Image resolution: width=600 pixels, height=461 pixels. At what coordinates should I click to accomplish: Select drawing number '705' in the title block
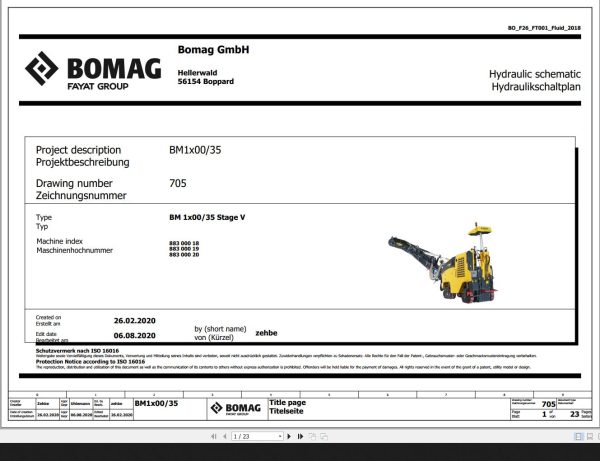click(548, 404)
